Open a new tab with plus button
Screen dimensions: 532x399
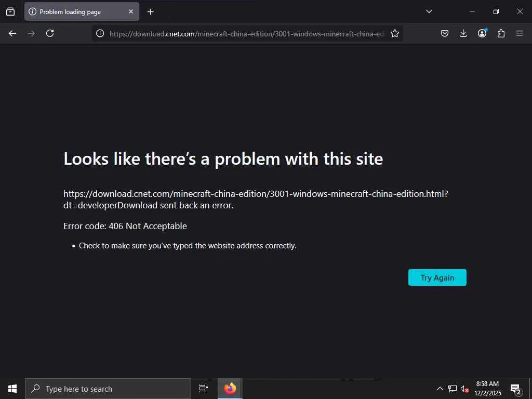[150, 12]
